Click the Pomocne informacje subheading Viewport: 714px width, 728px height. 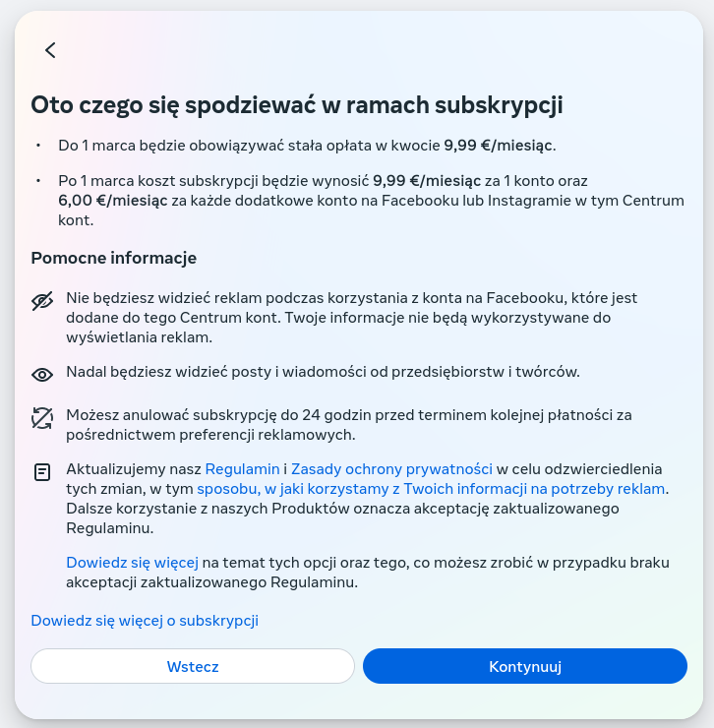click(114, 258)
